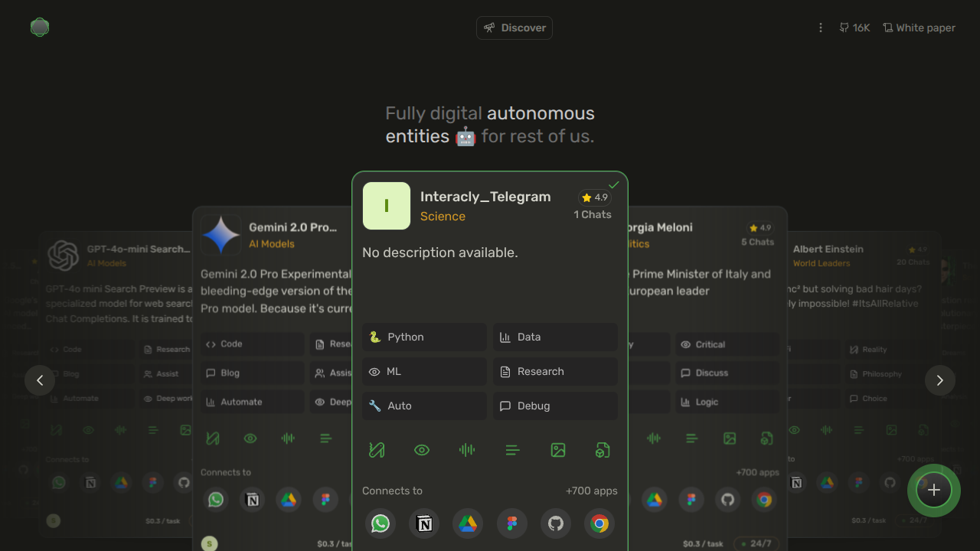Screen dimensions: 980x551
Task: Open the WhatsApp connection icon
Action: (x=381, y=523)
